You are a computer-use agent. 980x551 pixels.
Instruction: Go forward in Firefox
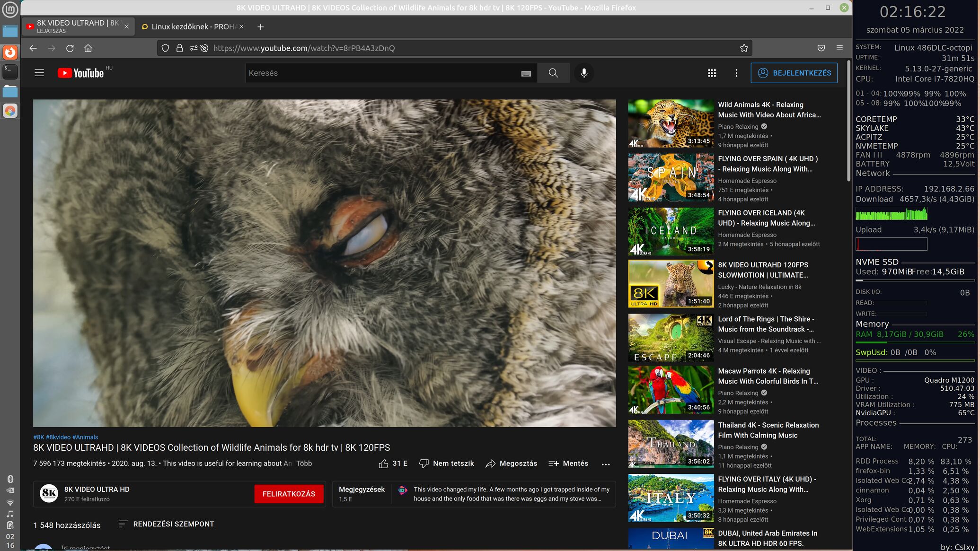pos(51,48)
